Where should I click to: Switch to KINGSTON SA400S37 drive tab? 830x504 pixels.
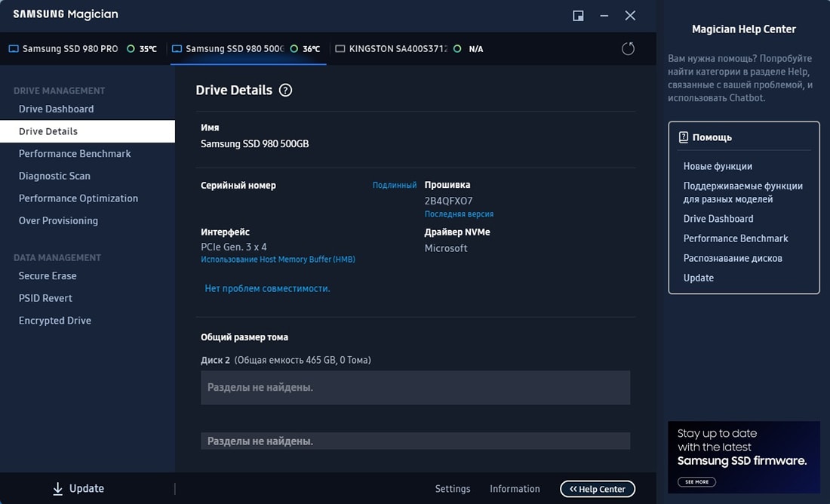410,49
